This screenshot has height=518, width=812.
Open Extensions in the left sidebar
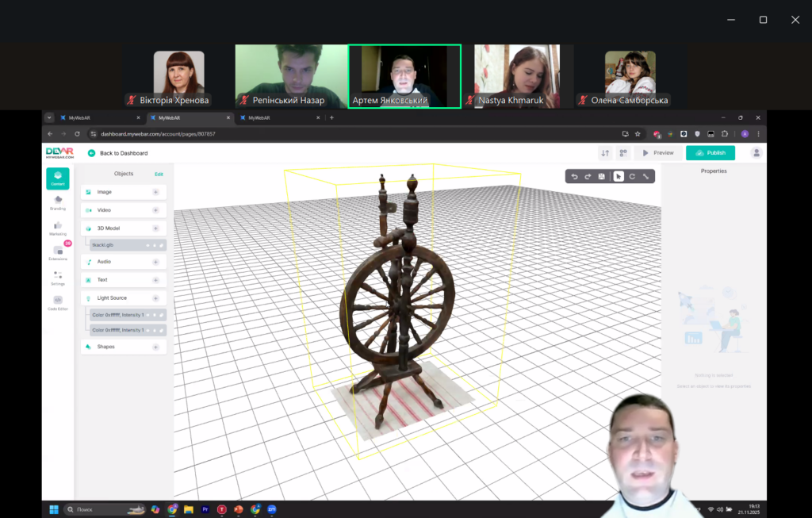click(57, 252)
